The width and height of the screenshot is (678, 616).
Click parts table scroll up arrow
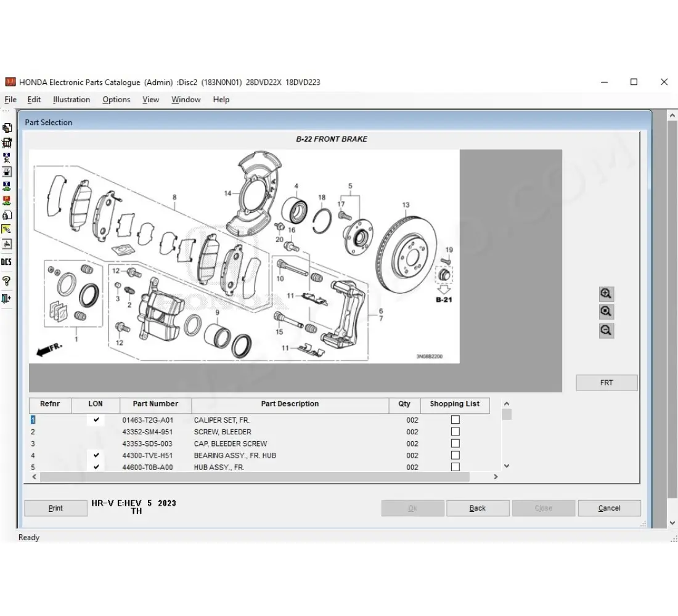(507, 403)
